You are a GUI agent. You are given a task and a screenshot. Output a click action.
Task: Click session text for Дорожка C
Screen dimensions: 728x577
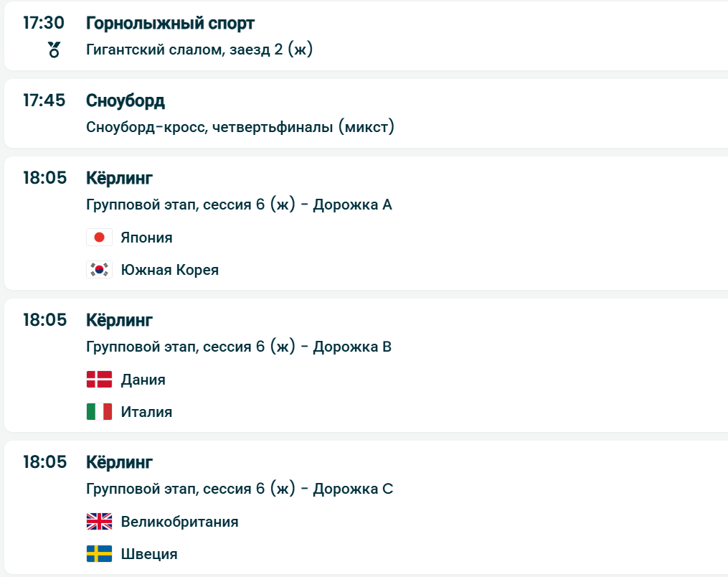240,489
